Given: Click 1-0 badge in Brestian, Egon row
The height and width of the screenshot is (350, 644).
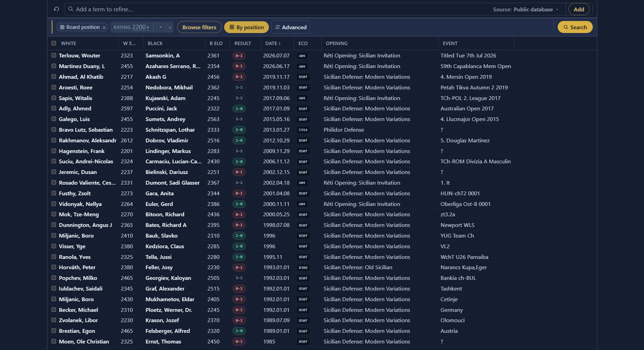Looking at the screenshot, I should [x=239, y=331].
